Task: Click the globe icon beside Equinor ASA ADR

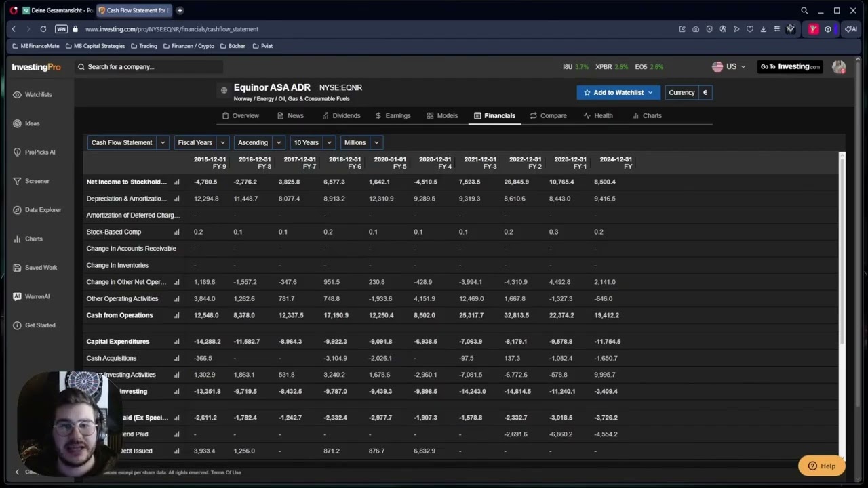Action: 224,90
